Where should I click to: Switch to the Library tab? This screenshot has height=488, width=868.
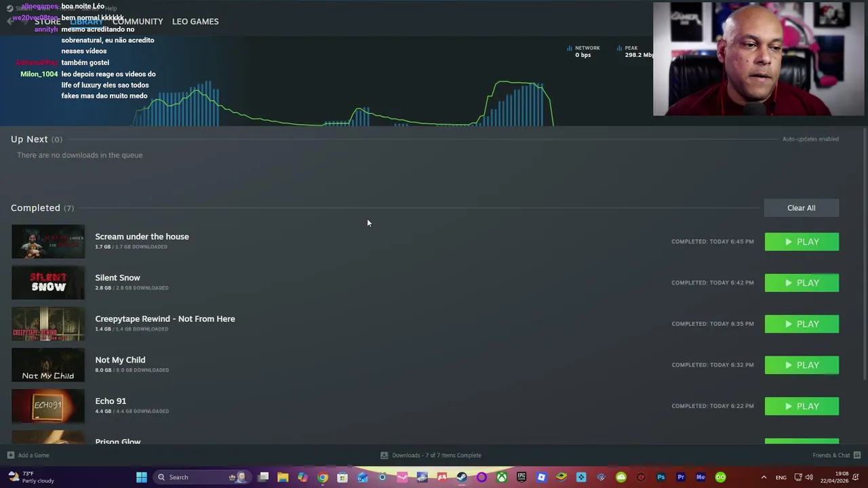click(87, 22)
